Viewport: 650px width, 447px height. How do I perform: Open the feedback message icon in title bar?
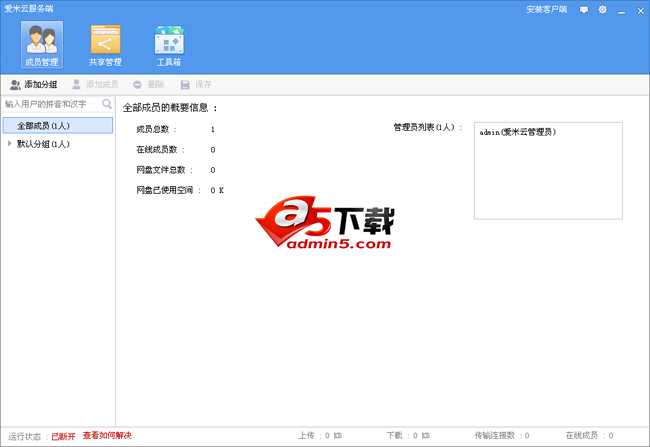584,10
